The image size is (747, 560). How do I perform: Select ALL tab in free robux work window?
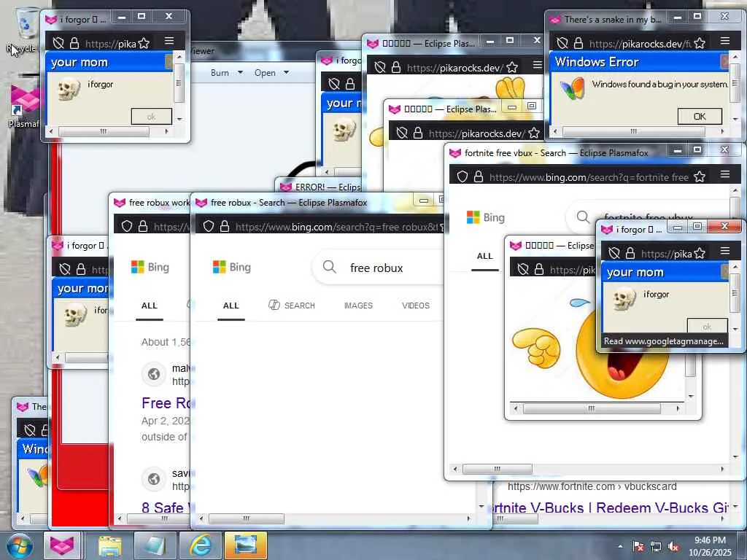149,306
